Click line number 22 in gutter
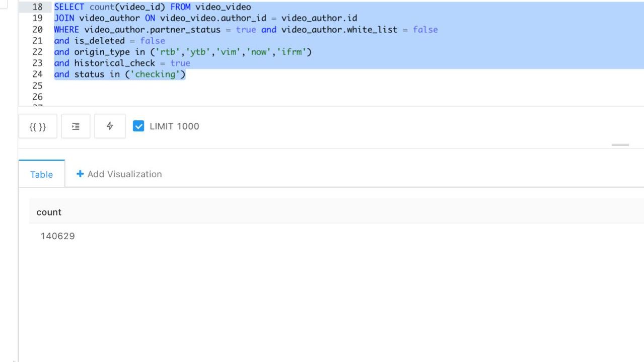This screenshot has height=362, width=644. click(x=38, y=52)
